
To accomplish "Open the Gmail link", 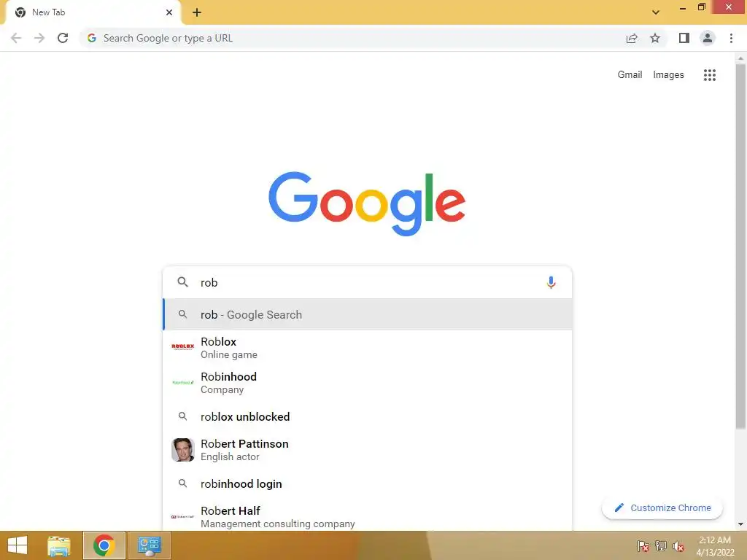I will tap(630, 75).
